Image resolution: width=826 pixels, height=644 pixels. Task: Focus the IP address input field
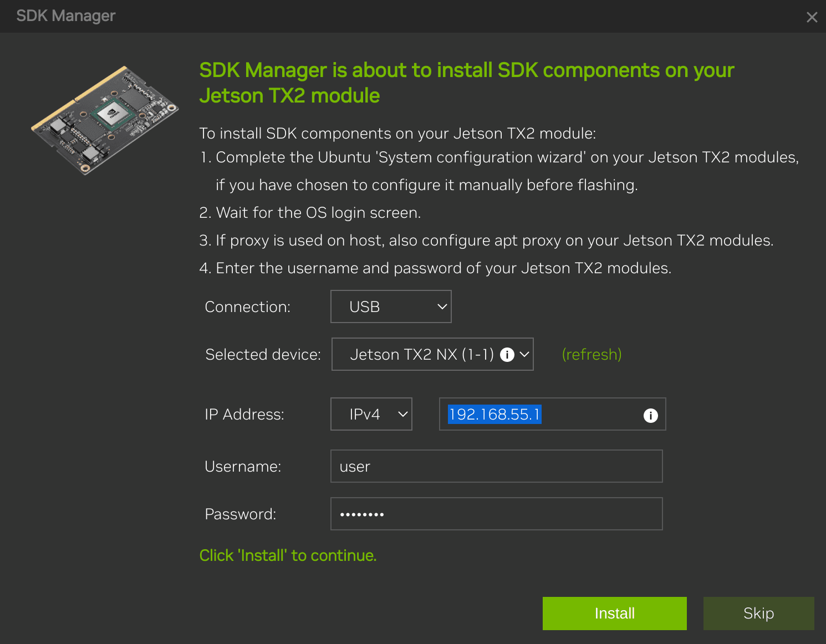click(x=552, y=414)
